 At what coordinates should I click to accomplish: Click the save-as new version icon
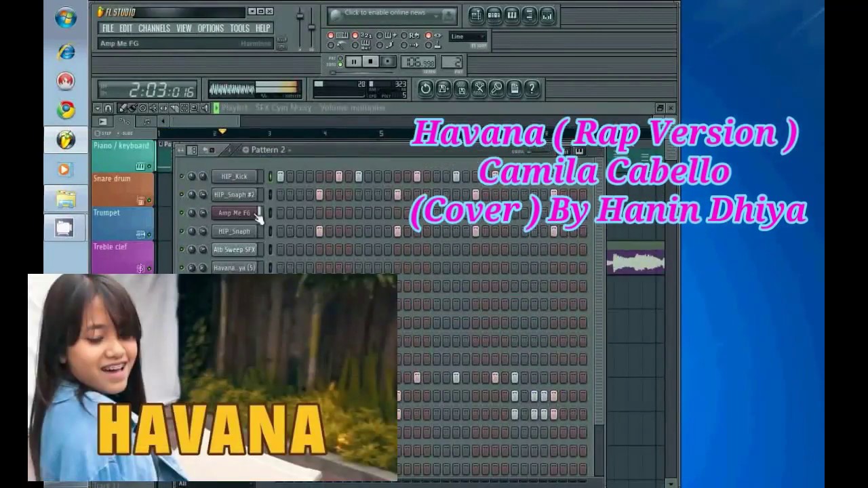click(x=443, y=88)
